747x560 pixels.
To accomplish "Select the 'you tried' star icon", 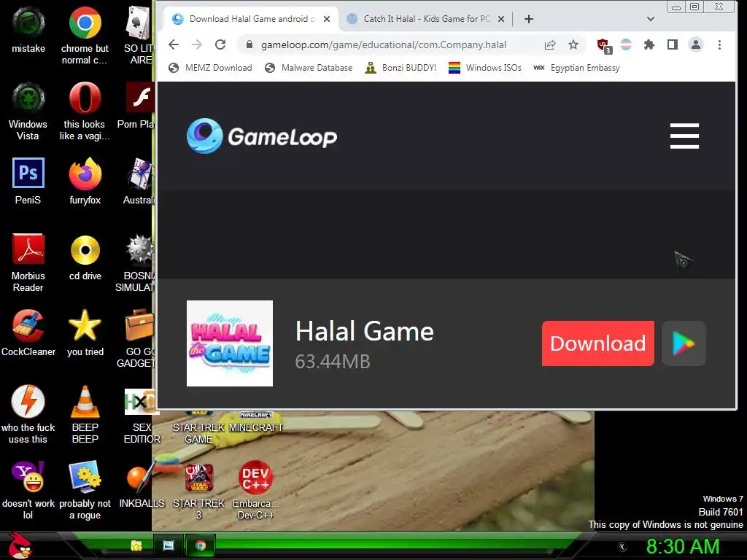I will 85,332.
